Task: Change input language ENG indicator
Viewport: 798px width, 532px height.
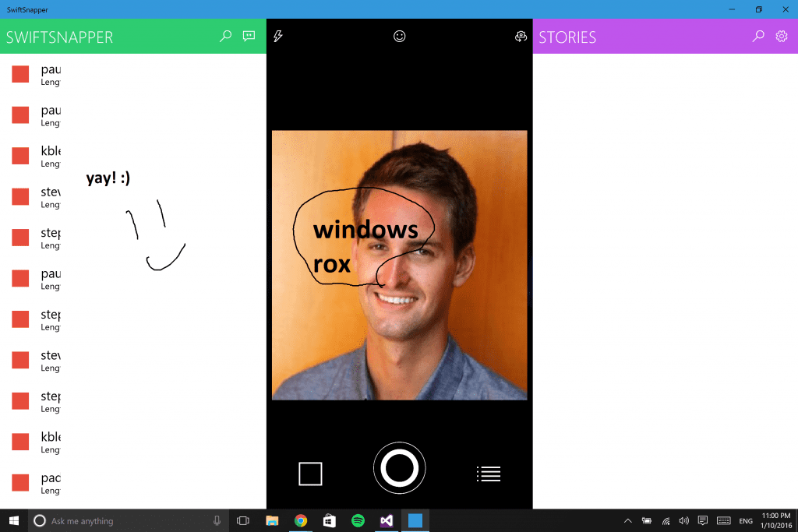Action: coord(746,521)
